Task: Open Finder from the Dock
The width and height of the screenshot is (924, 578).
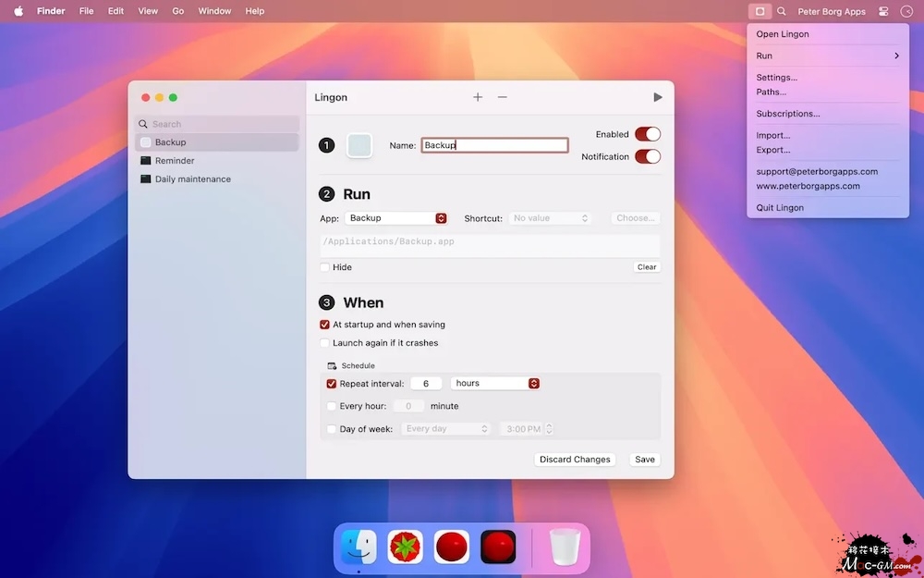Action: [359, 547]
